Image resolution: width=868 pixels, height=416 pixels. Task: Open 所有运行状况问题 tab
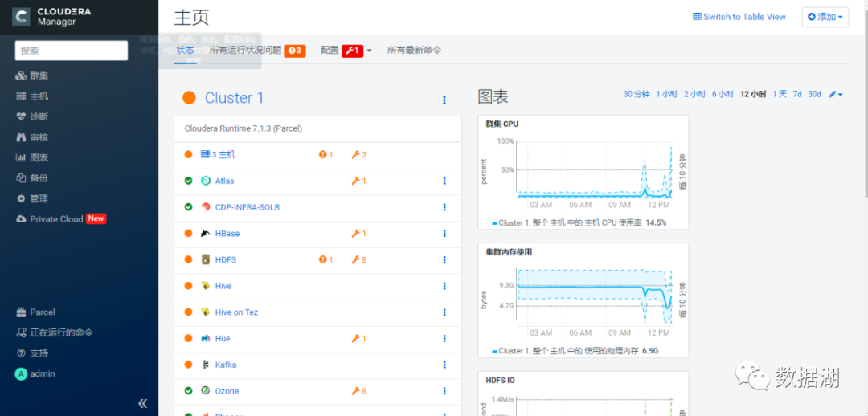[257, 51]
